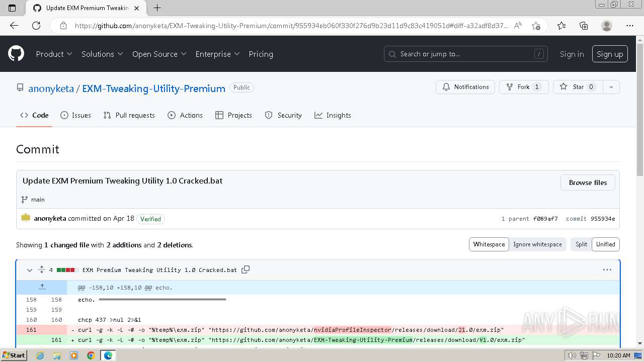Select Ignore whitespace option
Screen dimensions: 644x362
click(x=537, y=244)
